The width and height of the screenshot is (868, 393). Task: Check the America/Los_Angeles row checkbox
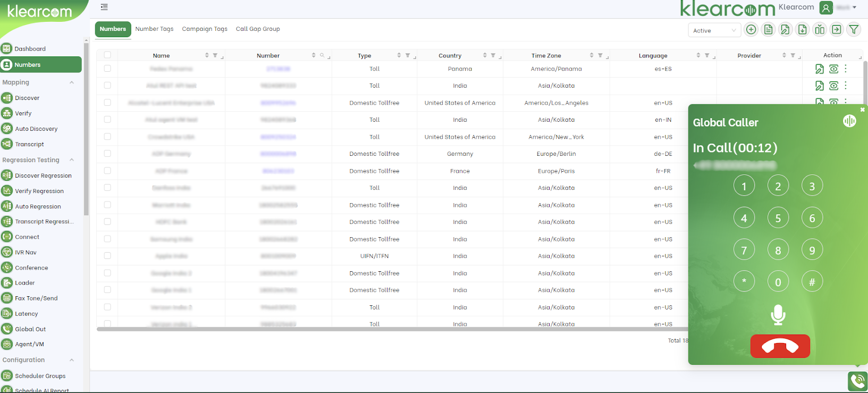point(107,103)
